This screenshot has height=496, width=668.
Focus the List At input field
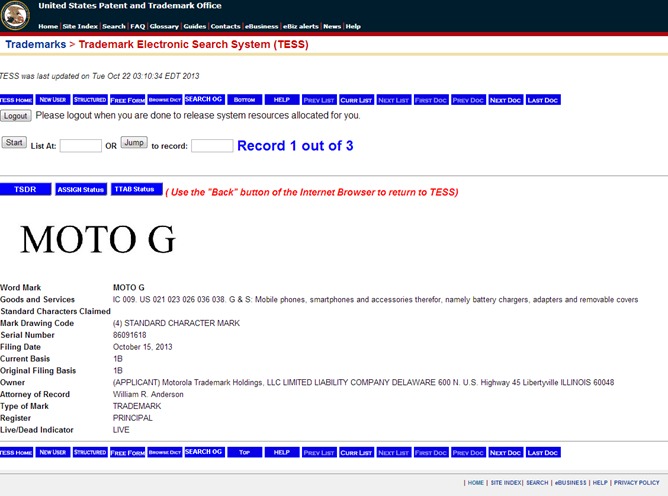[x=81, y=146]
